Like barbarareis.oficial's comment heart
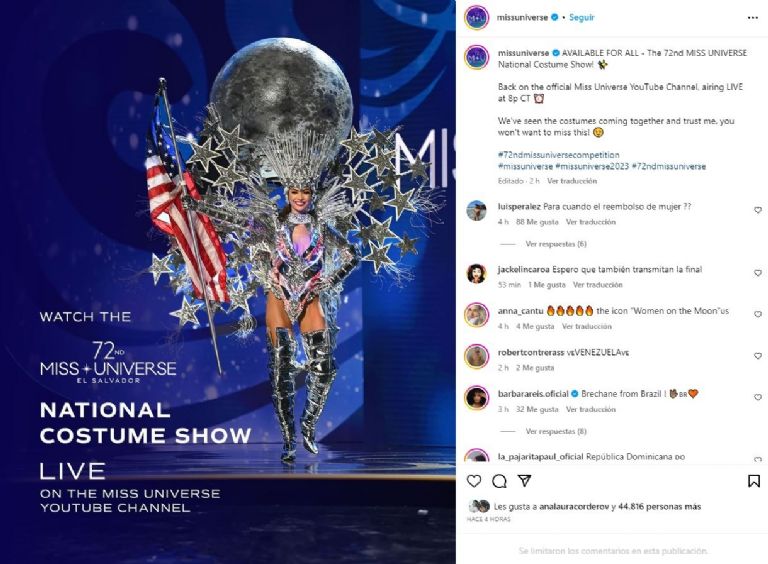Image resolution: width=768 pixels, height=564 pixels. (x=758, y=397)
